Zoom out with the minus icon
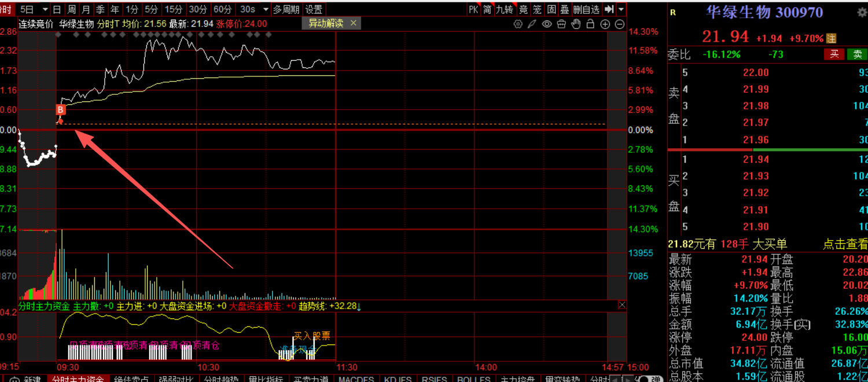This screenshot has height=382, width=868. coord(620,24)
